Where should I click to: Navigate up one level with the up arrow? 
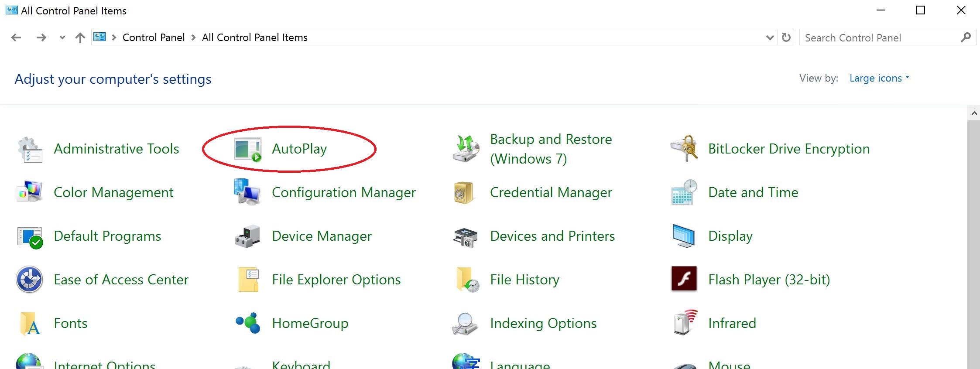pos(80,38)
